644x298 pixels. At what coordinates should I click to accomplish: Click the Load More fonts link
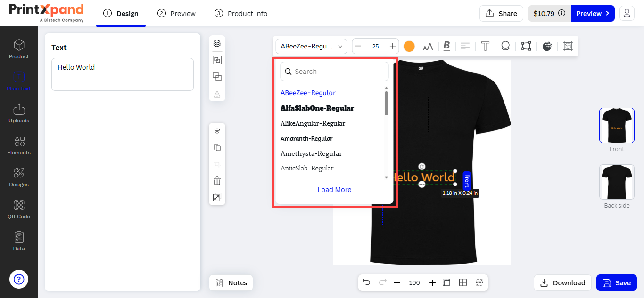tap(334, 190)
